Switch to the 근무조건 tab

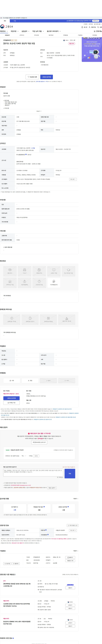click(22, 35)
